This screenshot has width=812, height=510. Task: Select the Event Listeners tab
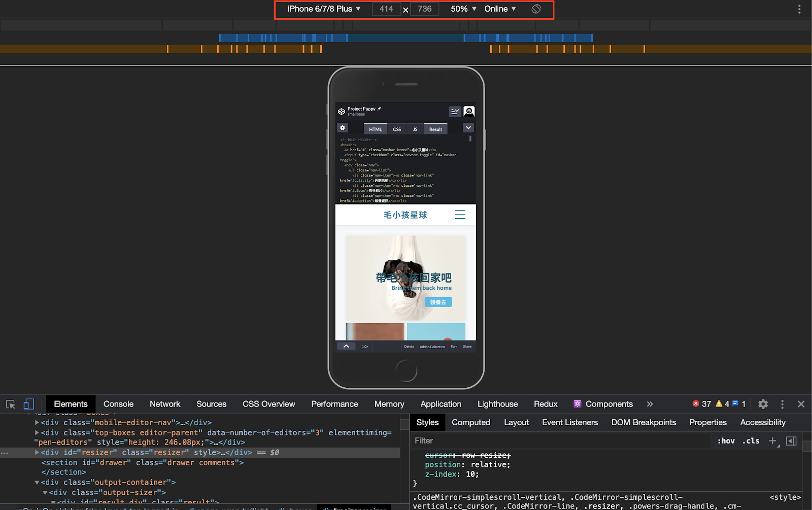tap(570, 422)
